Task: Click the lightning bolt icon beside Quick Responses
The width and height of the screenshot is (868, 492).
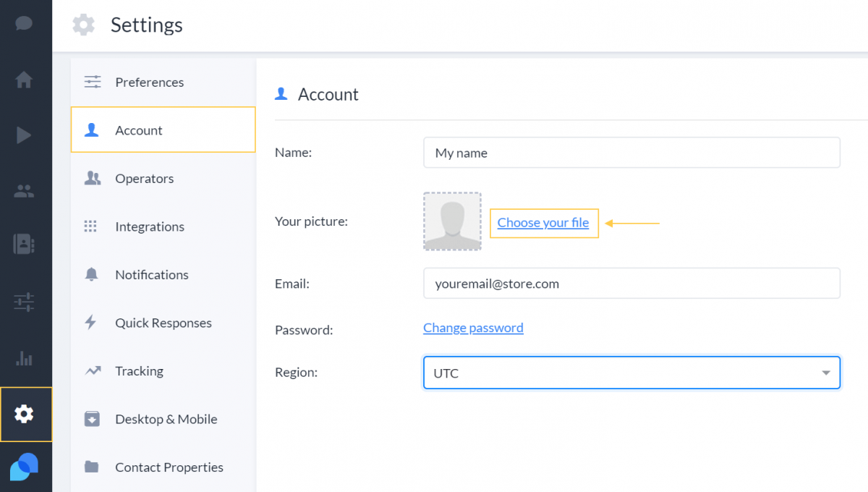Action: click(90, 323)
